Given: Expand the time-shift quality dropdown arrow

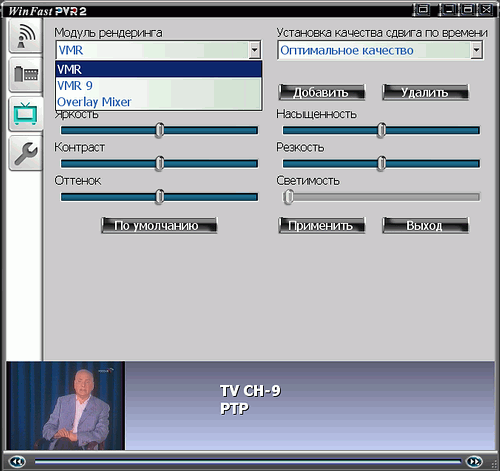Looking at the screenshot, I should pos(476,50).
